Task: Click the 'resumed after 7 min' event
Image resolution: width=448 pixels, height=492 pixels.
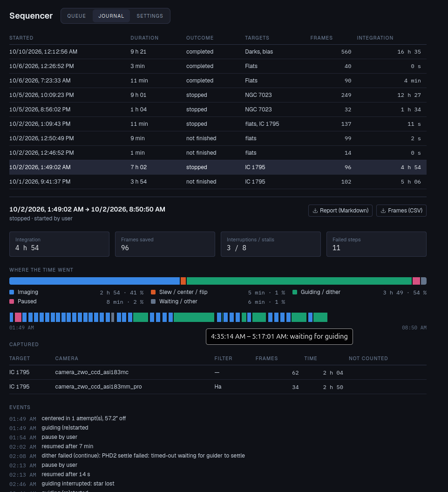Action: pos(68,446)
